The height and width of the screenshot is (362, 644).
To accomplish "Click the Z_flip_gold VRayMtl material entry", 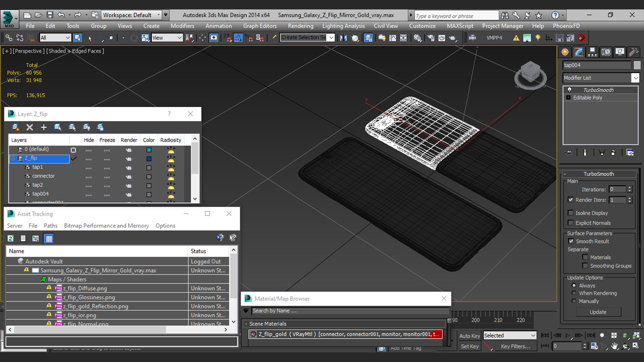I will [x=345, y=334].
